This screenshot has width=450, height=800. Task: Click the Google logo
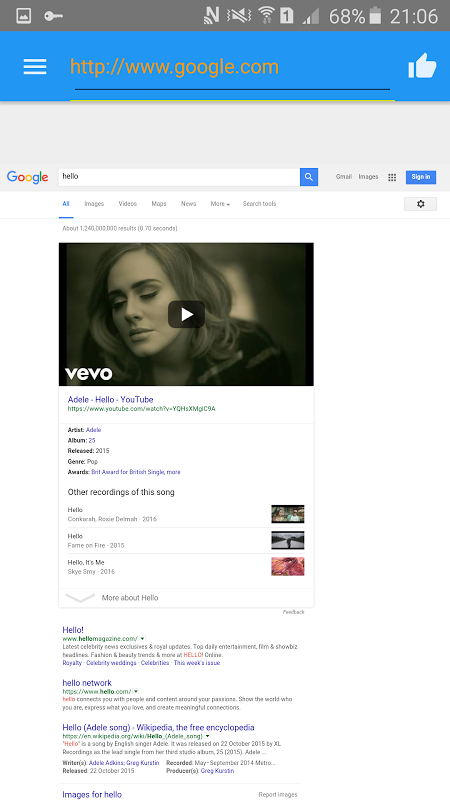(28, 177)
